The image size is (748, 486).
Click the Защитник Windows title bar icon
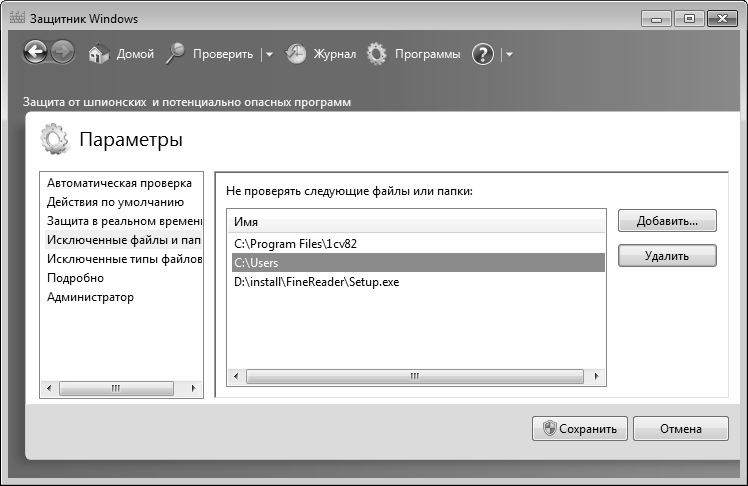[x=17, y=18]
